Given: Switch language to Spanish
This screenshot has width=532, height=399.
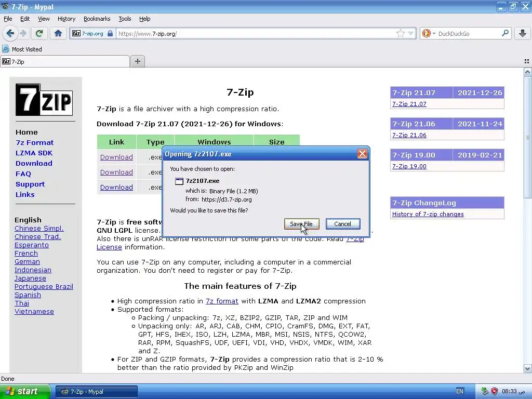Looking at the screenshot, I should coord(28,295).
